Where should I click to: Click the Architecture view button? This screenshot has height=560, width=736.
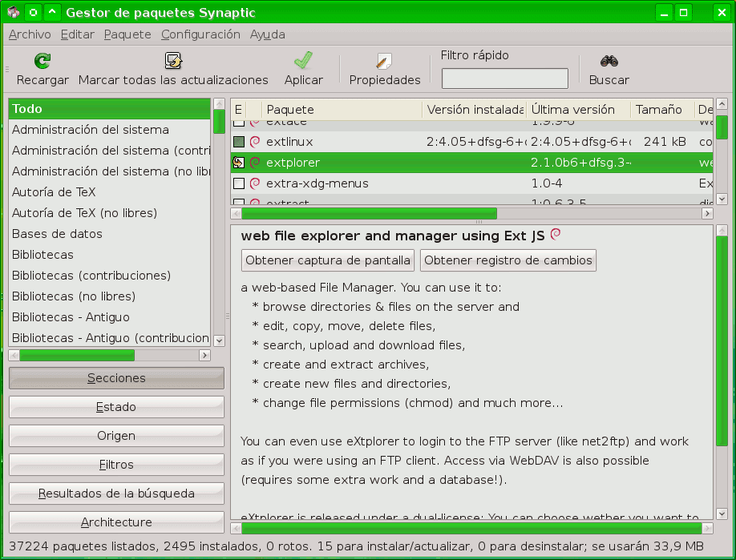pos(116,522)
